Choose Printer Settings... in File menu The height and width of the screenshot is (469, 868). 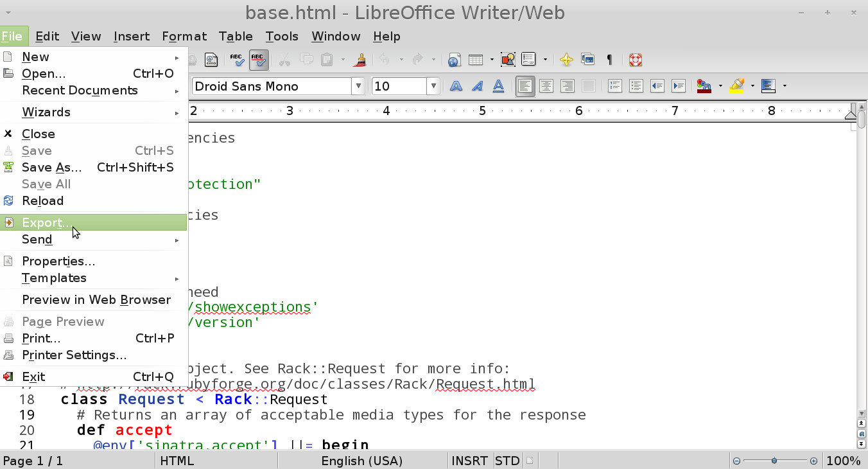pos(94,355)
